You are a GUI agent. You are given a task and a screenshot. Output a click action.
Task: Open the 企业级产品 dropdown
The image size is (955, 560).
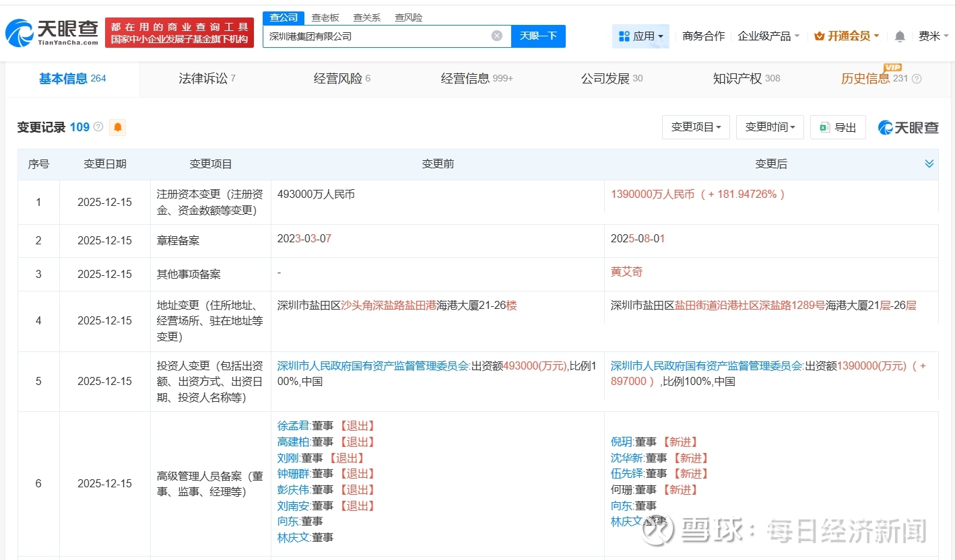pyautogui.click(x=768, y=36)
